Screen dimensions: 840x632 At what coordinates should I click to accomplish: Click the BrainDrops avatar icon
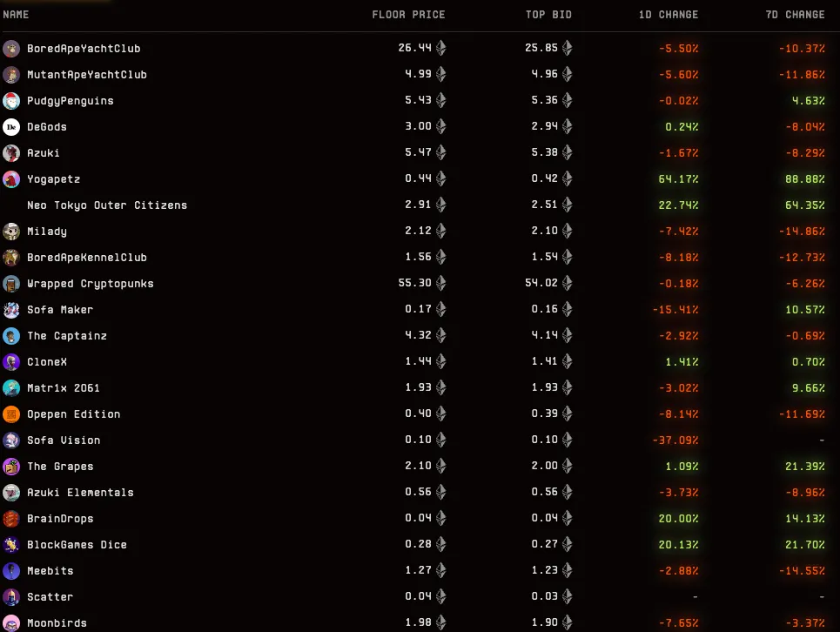coord(11,519)
